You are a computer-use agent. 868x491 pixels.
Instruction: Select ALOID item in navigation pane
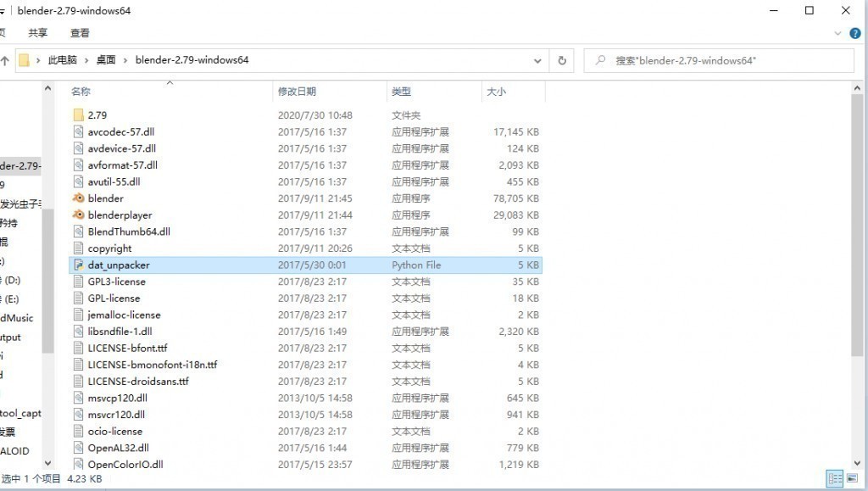[14, 451]
